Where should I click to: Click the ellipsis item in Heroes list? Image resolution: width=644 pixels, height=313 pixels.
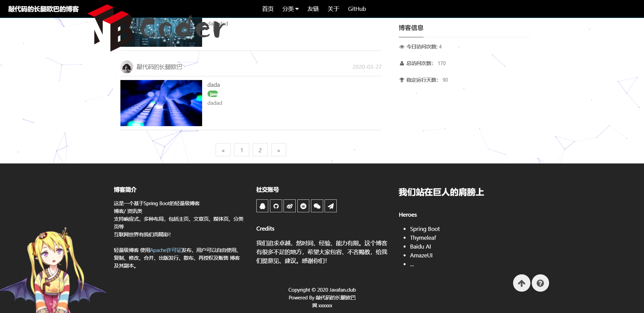tap(412, 265)
